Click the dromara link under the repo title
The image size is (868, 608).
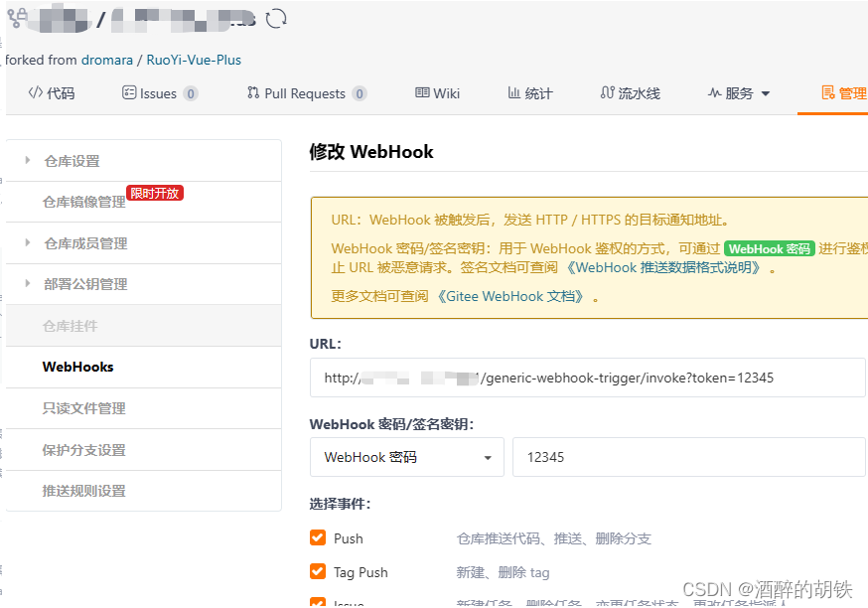106,60
